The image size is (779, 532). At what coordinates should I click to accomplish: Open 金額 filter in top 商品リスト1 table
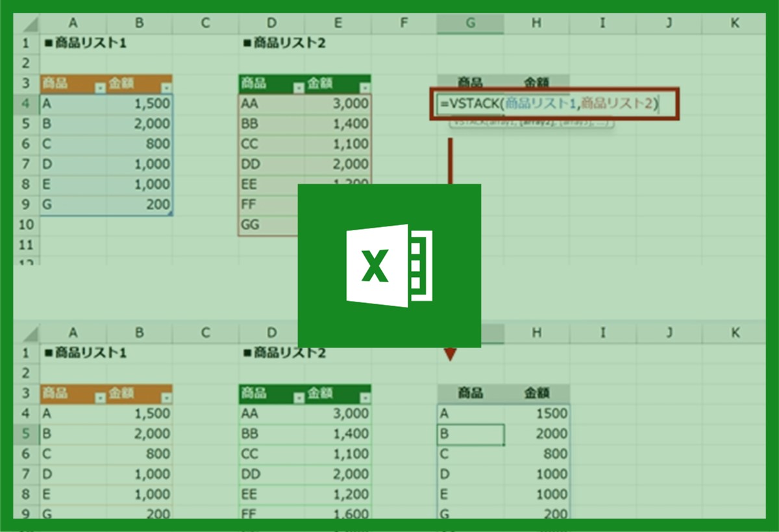pos(166,88)
